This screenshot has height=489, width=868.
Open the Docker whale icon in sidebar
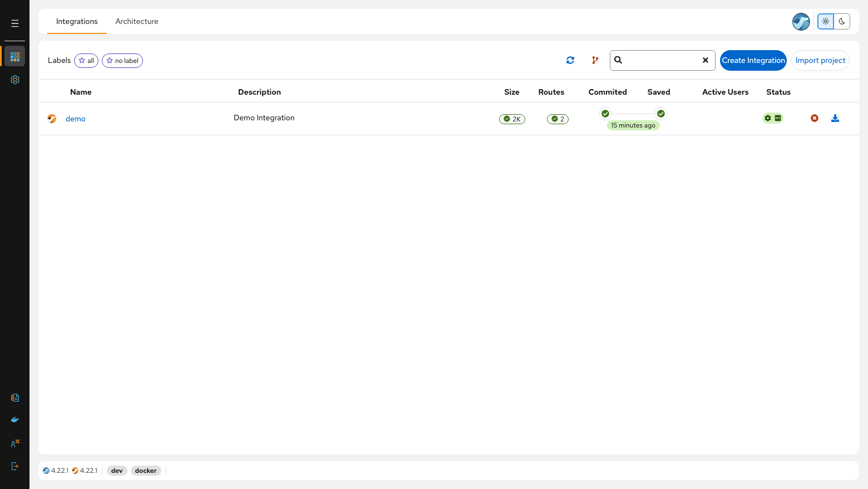point(15,419)
